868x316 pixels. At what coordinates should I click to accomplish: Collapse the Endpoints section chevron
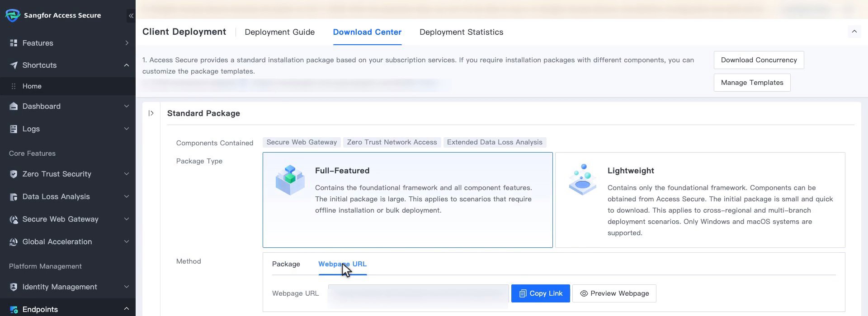(x=127, y=309)
